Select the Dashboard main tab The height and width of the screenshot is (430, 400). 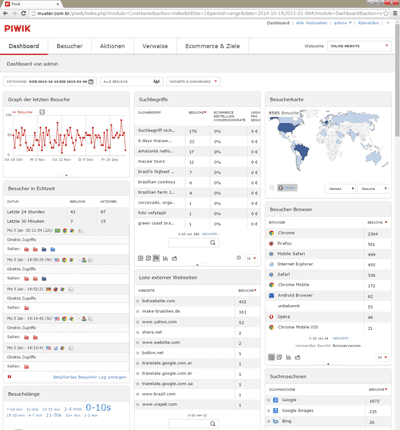[x=24, y=46]
